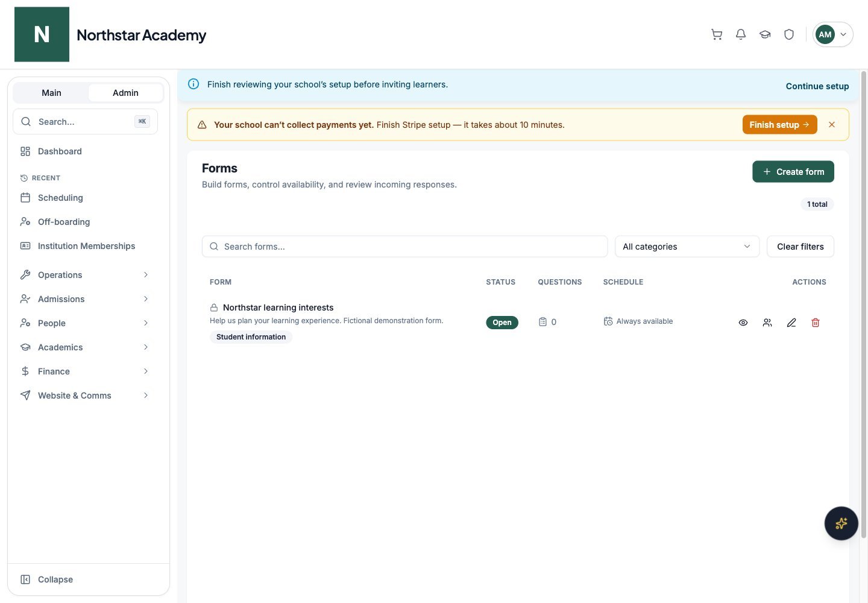
Task: Open the AM user account menu
Action: click(832, 34)
